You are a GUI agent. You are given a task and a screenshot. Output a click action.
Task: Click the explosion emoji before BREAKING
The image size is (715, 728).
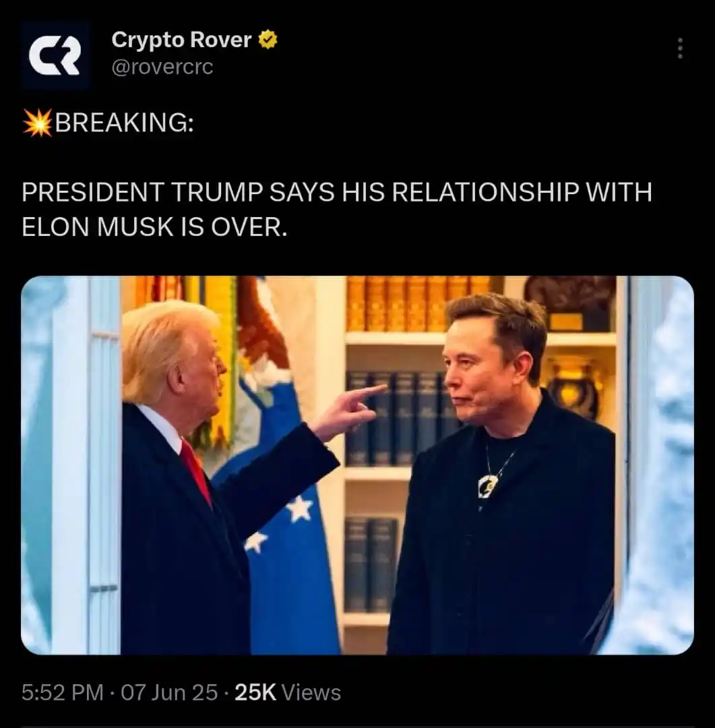point(38,123)
